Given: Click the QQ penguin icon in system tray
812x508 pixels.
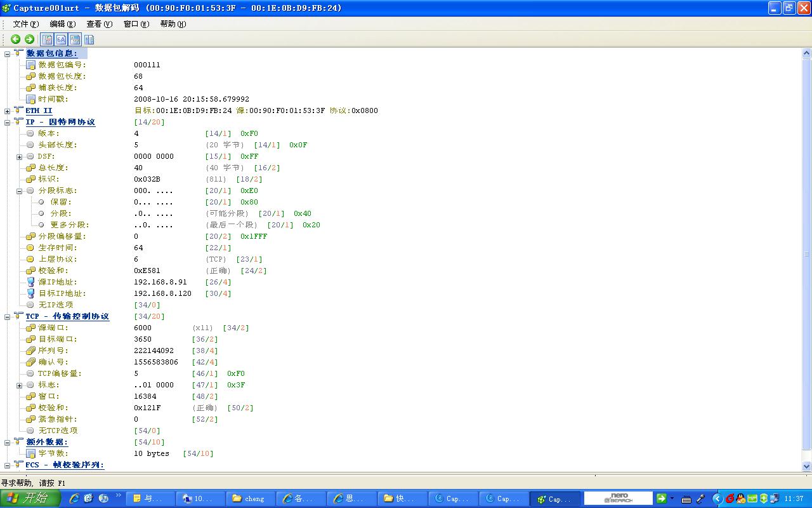Looking at the screenshot, I should click(740, 499).
